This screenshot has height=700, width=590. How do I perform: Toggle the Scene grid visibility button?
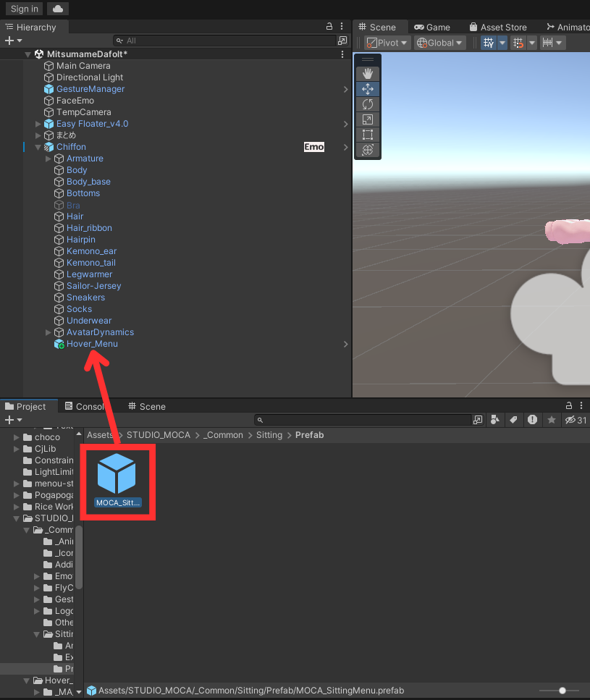[488, 43]
